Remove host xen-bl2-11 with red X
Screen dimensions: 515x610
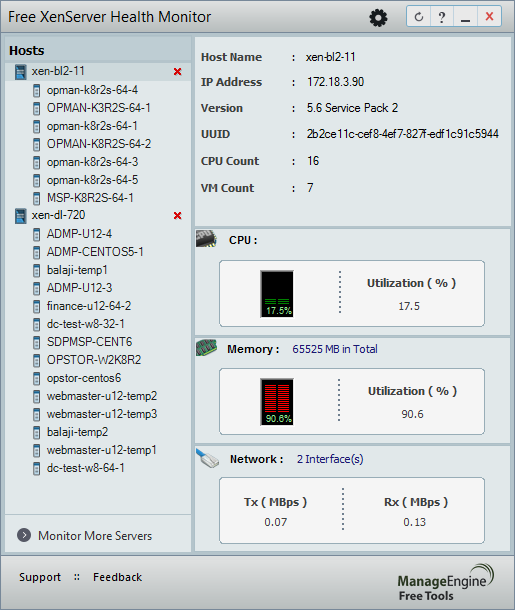[x=177, y=72]
